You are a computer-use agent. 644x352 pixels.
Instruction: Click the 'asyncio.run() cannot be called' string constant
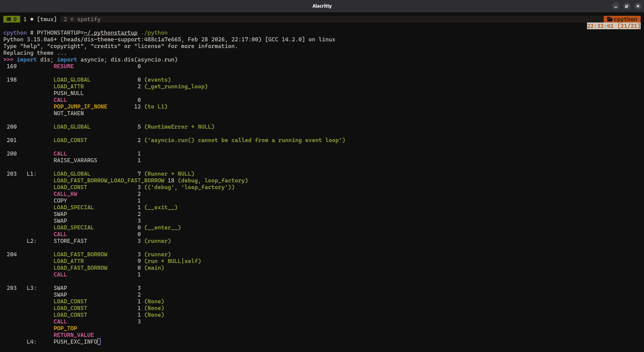[245, 140]
